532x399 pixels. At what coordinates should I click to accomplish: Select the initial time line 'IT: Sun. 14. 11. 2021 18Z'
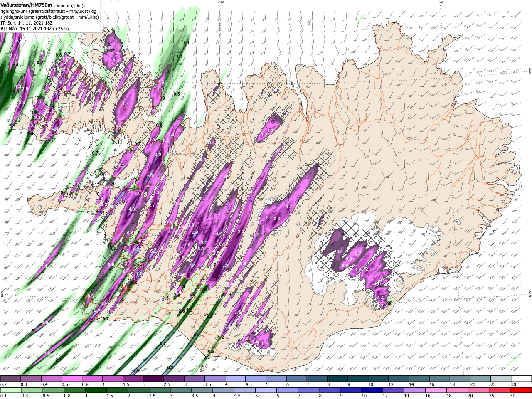[27, 23]
